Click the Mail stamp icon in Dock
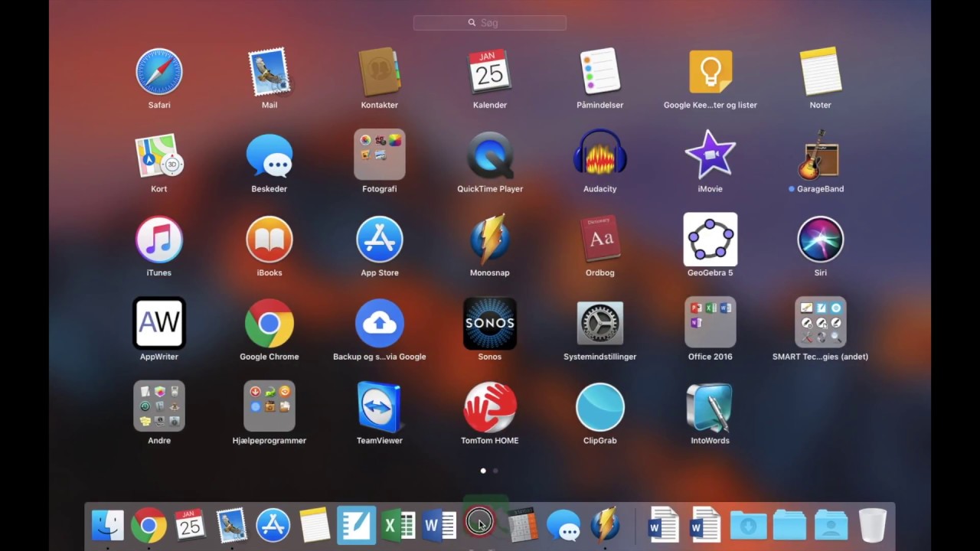The height and width of the screenshot is (551, 980). [232, 526]
